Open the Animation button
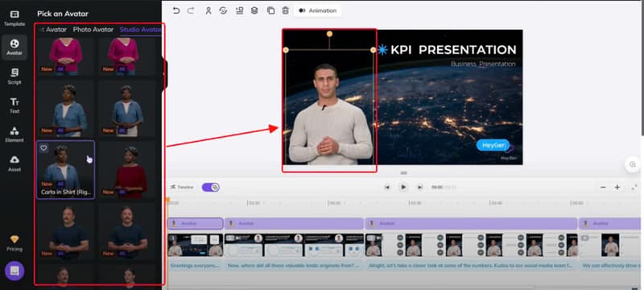644x290 pixels. point(317,10)
